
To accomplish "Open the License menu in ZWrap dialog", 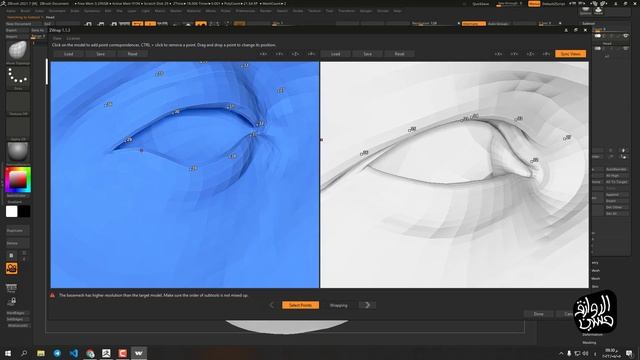I will [73, 38].
